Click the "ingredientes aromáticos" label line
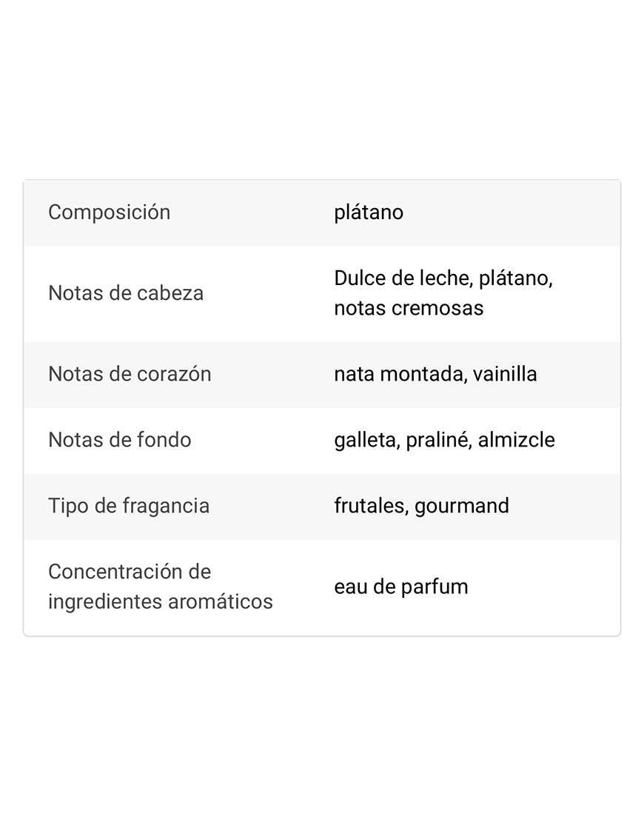 pos(161,601)
